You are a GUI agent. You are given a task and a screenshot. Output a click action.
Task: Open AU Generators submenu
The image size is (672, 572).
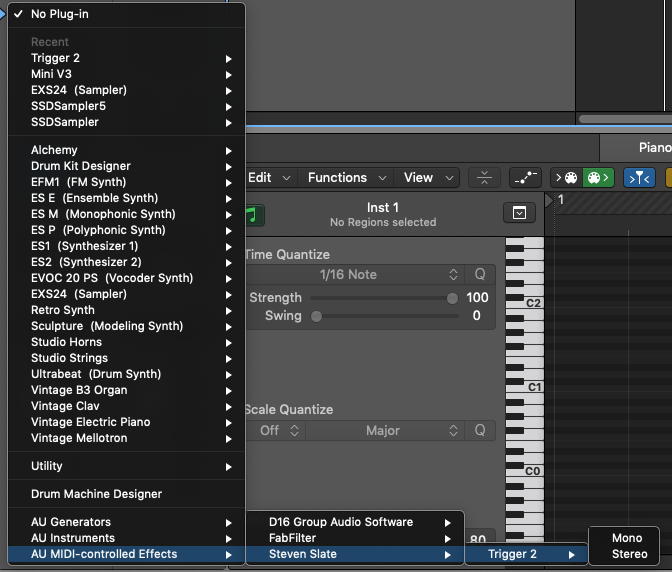coord(126,522)
